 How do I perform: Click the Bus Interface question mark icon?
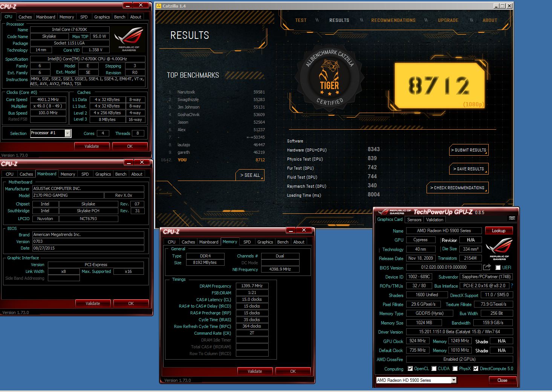pos(512,286)
